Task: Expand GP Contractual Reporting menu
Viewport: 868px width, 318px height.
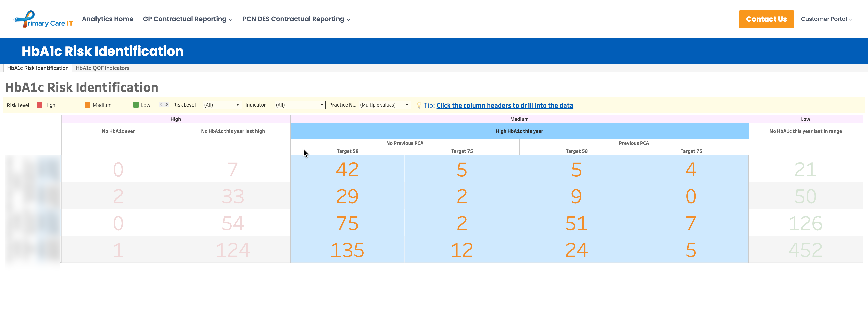Action: 188,19
